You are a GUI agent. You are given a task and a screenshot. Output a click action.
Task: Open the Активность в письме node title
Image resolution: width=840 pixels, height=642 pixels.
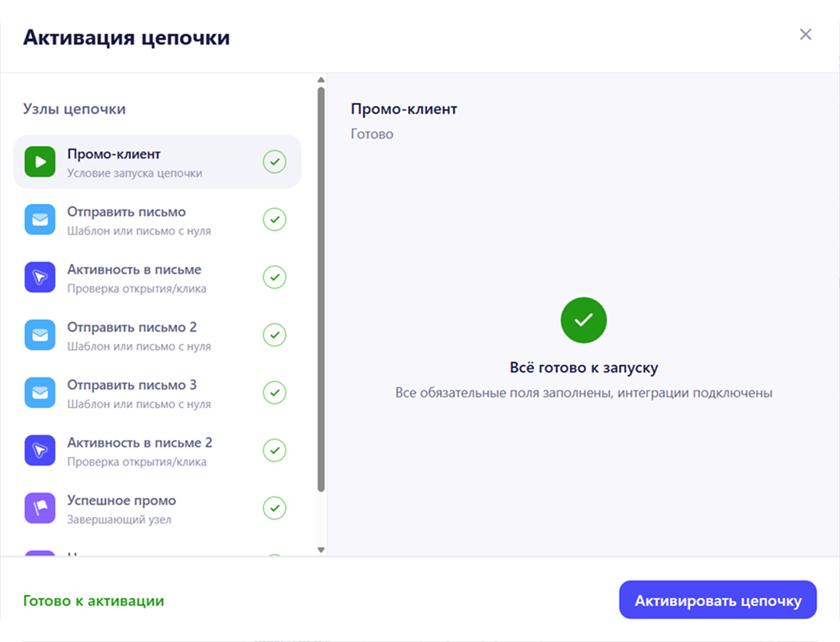(134, 269)
